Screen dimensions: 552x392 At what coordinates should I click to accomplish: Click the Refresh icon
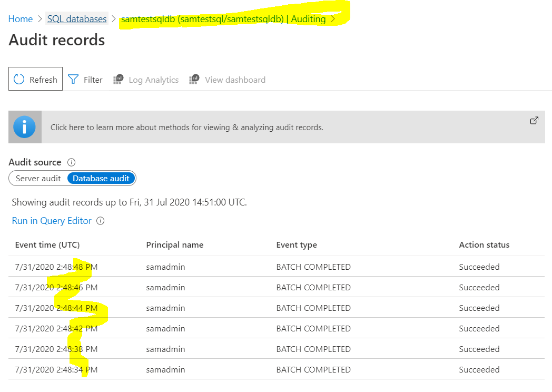click(19, 79)
